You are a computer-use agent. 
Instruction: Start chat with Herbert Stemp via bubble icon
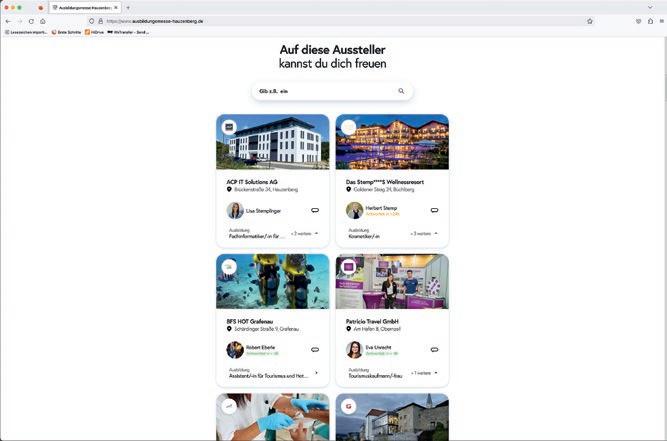[434, 210]
